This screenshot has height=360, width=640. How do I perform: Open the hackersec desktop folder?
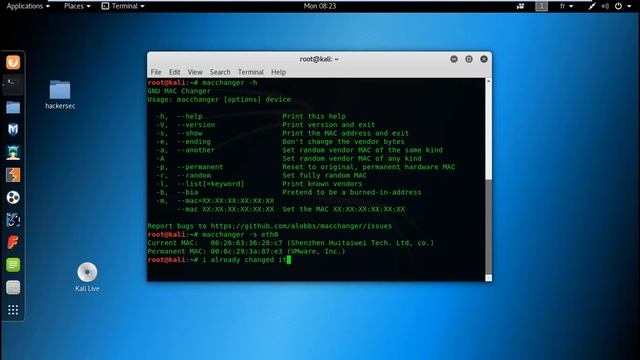60,95
